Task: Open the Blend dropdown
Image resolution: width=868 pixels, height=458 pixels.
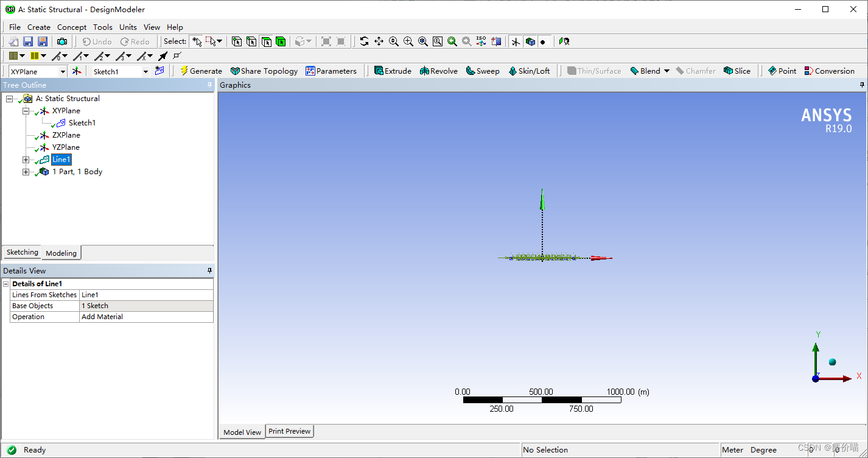Action: 667,71
